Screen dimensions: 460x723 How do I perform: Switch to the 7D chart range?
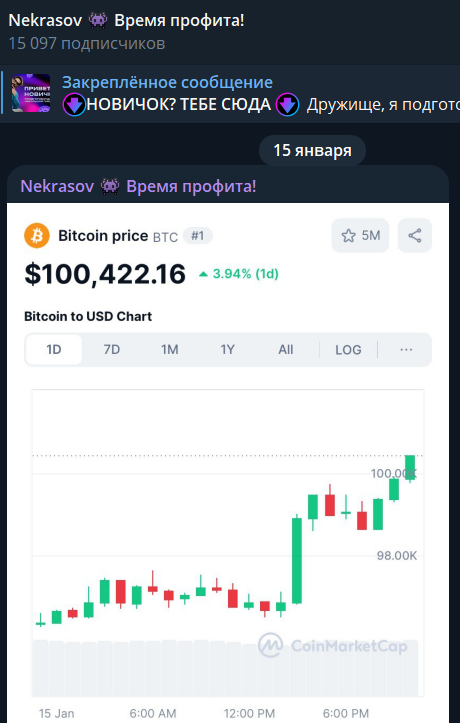tap(112, 350)
